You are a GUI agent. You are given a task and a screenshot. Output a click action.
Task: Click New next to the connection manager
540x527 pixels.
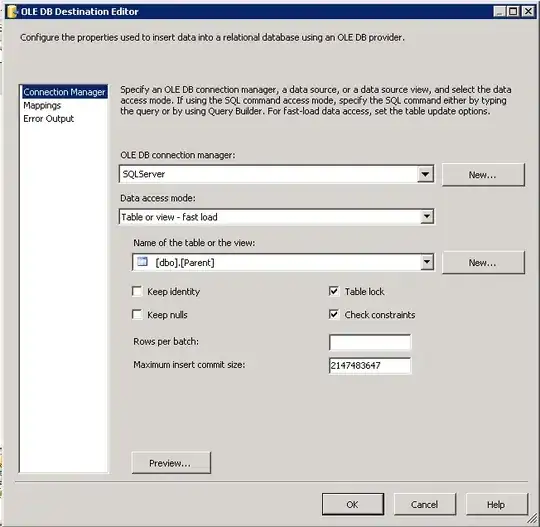483,175
